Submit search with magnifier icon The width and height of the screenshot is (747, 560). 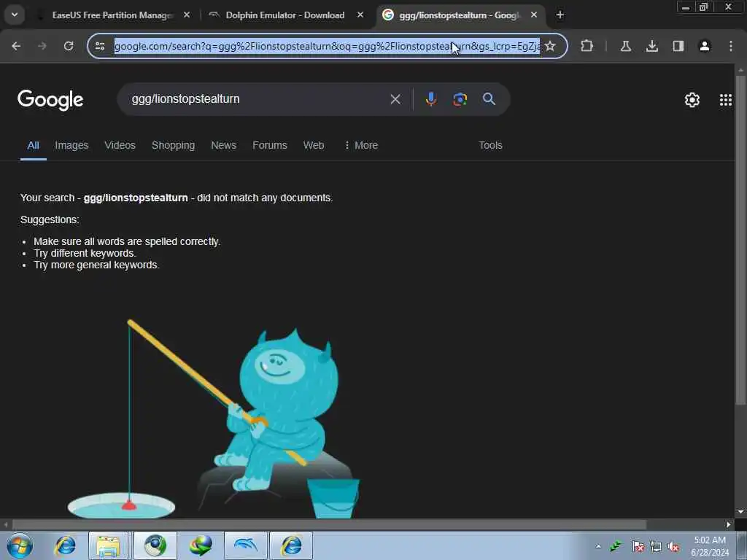click(x=489, y=99)
